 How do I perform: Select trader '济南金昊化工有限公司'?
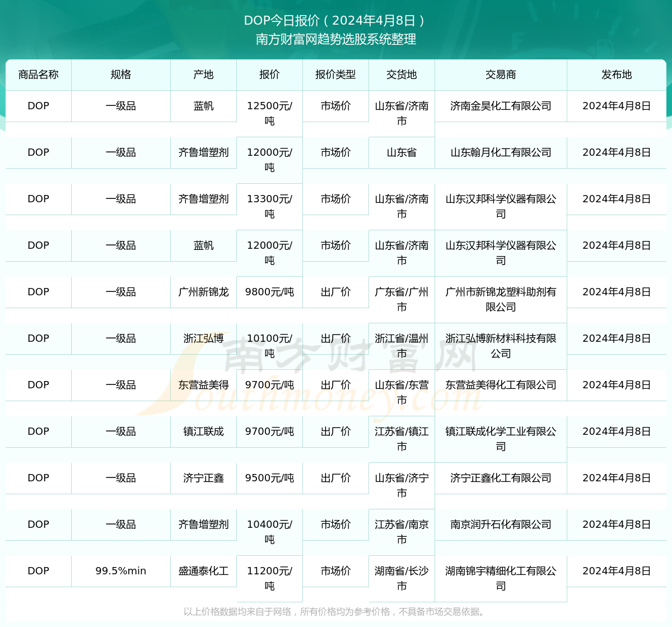(501, 106)
